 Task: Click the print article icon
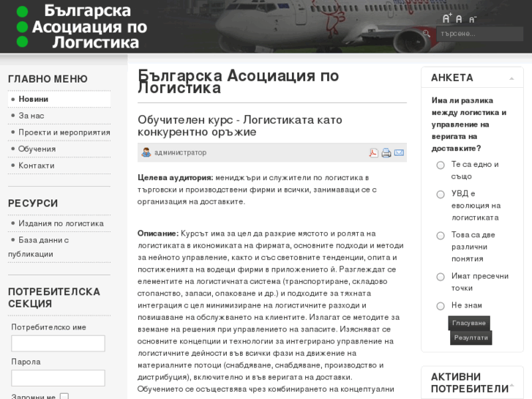click(386, 153)
